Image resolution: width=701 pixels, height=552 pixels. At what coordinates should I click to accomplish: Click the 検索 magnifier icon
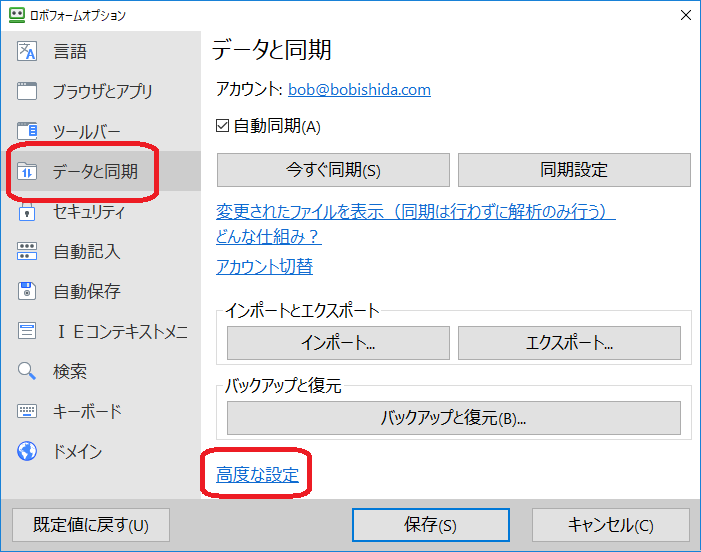(x=27, y=371)
